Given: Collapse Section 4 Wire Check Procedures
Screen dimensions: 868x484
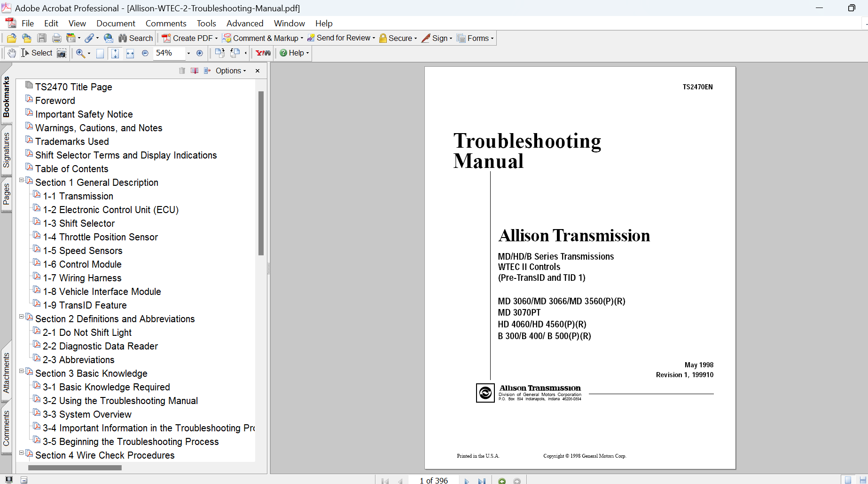Looking at the screenshot, I should (x=21, y=453).
